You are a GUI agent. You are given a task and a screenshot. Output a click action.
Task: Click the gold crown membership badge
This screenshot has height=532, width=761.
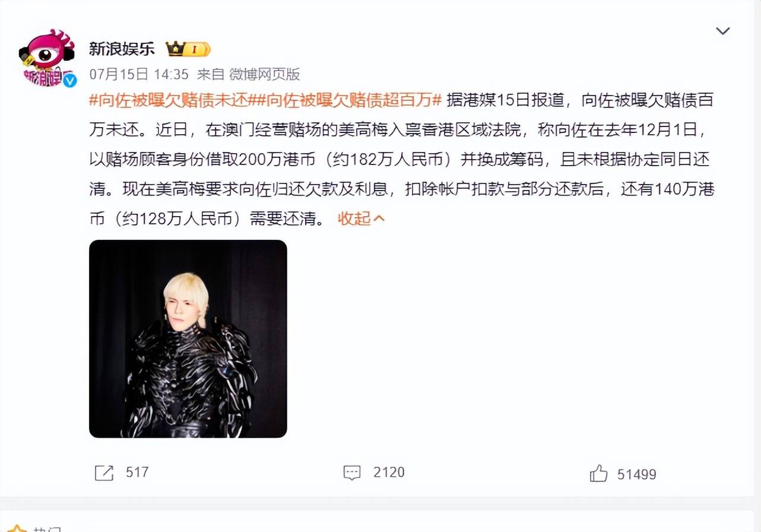click(x=189, y=49)
